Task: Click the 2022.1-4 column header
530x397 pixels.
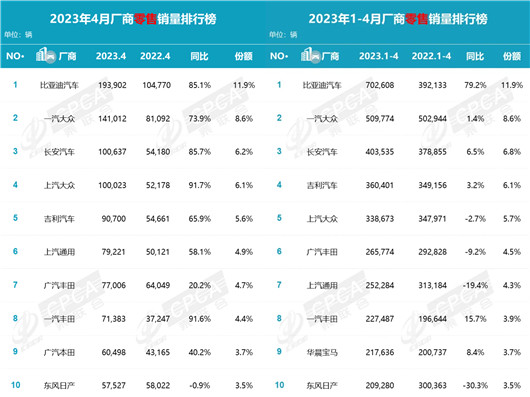Action: (x=431, y=56)
